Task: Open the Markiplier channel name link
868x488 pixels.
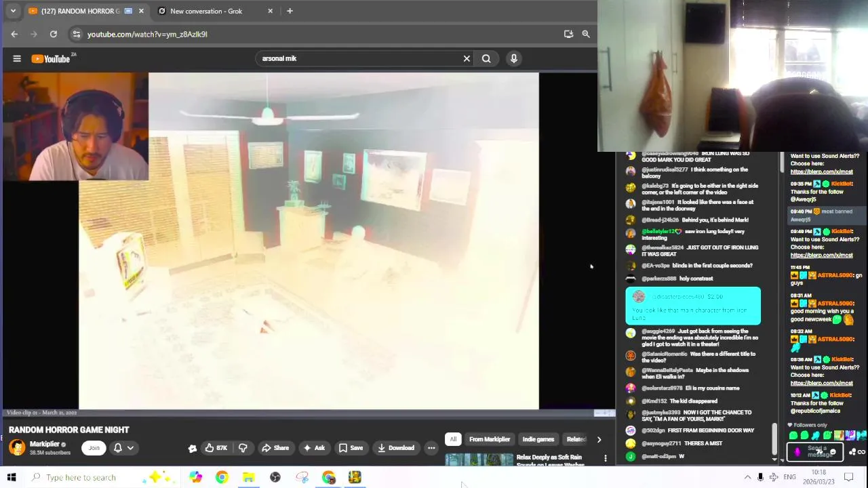Action: tap(45, 444)
